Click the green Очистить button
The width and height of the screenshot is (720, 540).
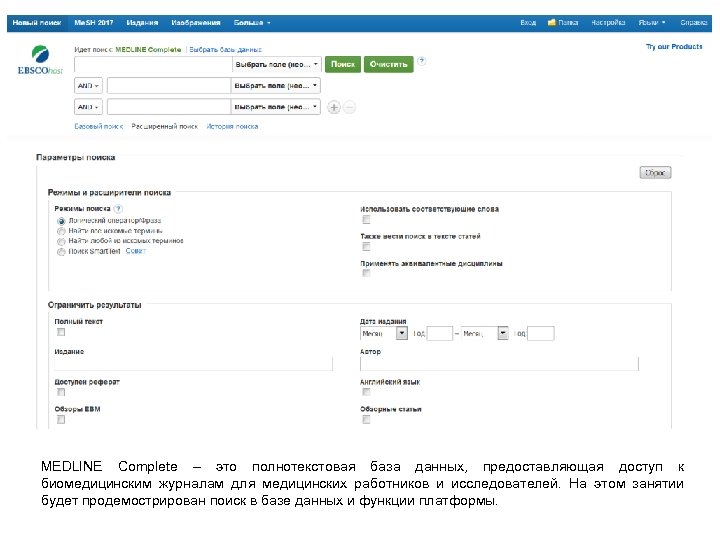(x=388, y=64)
